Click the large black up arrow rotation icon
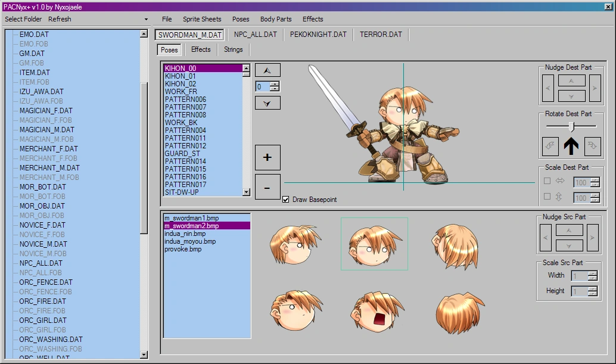616x364 pixels. (570, 147)
